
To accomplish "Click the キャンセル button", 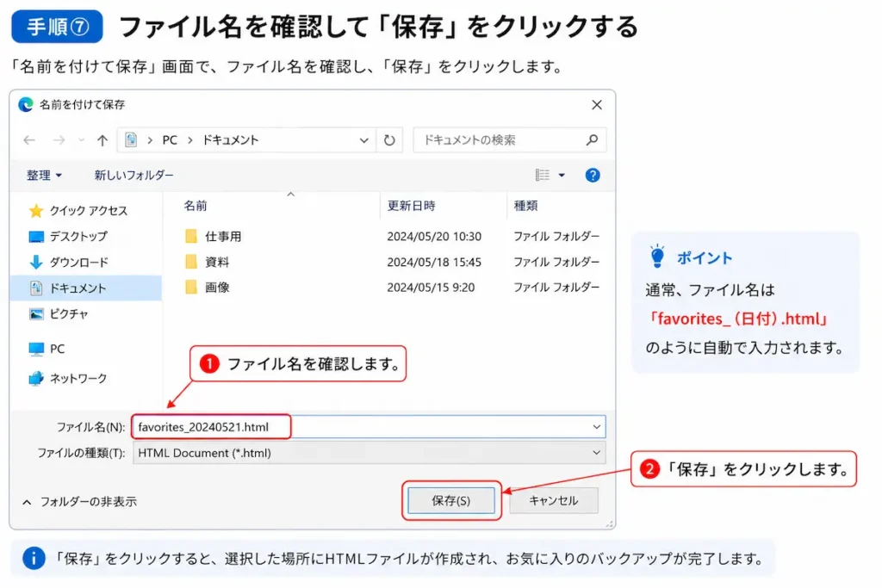I will tap(554, 501).
